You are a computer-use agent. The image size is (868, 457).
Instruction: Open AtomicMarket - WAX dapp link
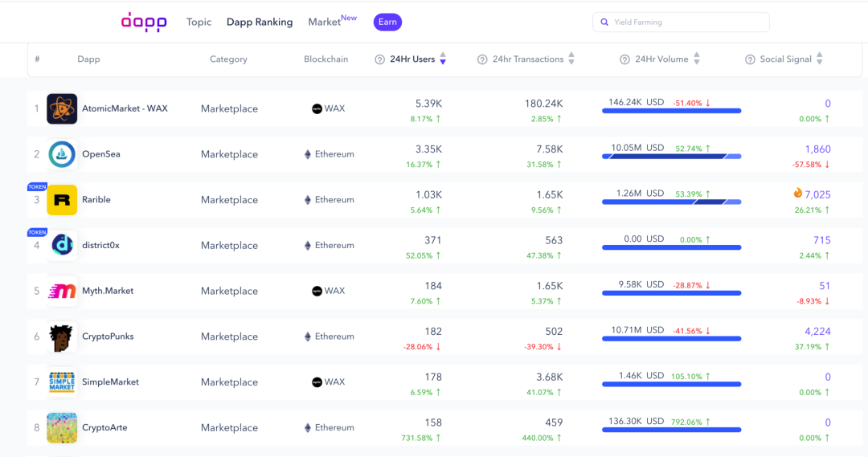[125, 108]
